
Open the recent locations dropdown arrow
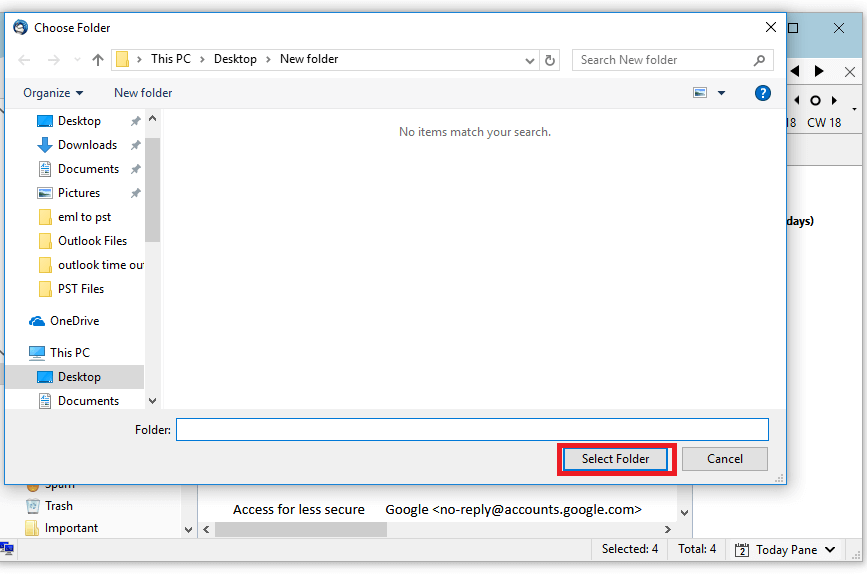(77, 60)
